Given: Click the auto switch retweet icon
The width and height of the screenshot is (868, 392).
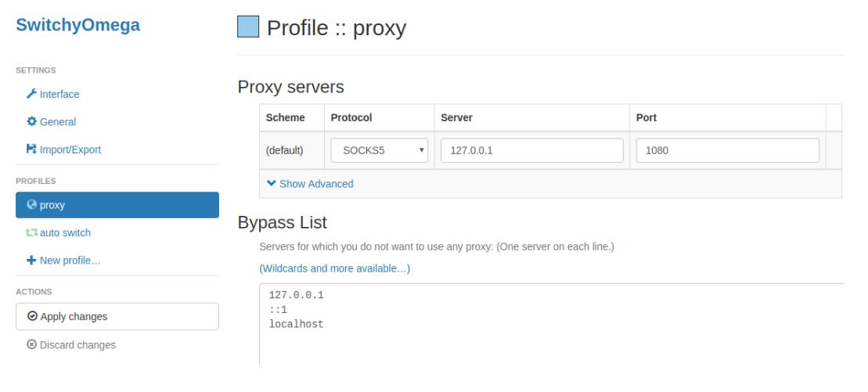Looking at the screenshot, I should (x=32, y=233).
